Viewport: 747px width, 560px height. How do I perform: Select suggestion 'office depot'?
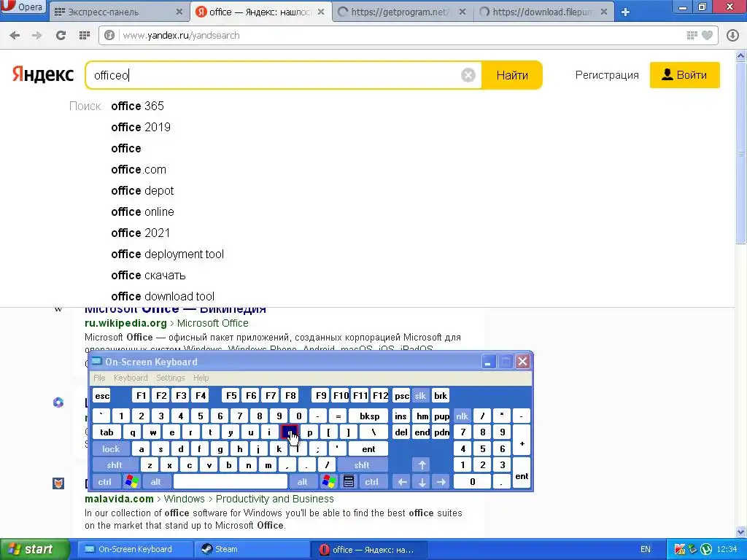pos(142,190)
